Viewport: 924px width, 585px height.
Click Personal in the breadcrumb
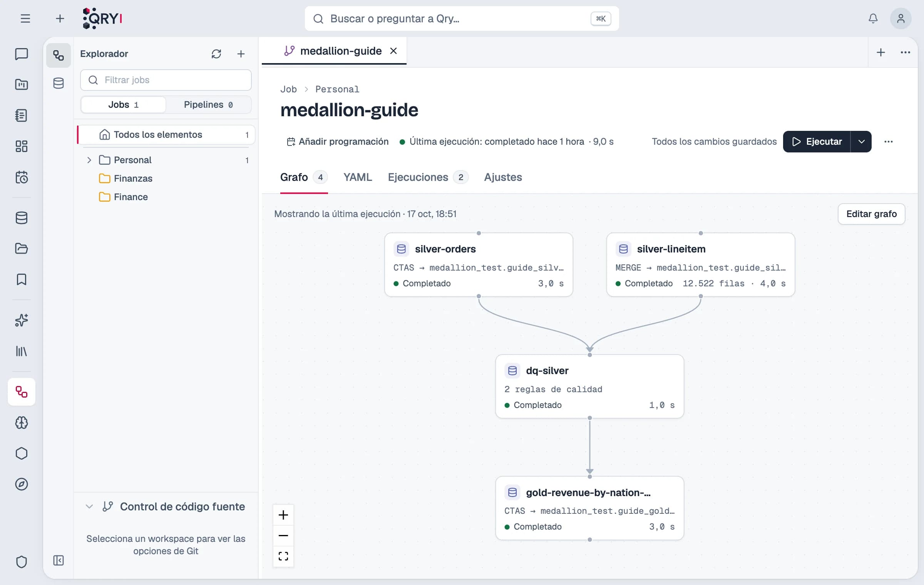[337, 89]
